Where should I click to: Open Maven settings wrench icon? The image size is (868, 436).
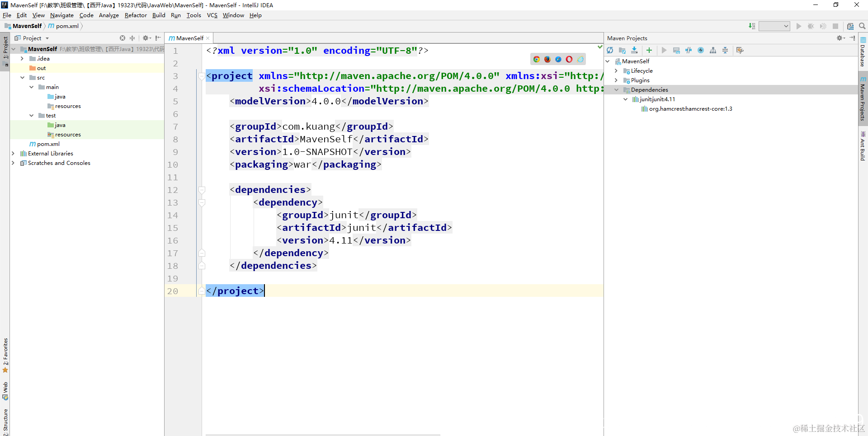coord(740,50)
